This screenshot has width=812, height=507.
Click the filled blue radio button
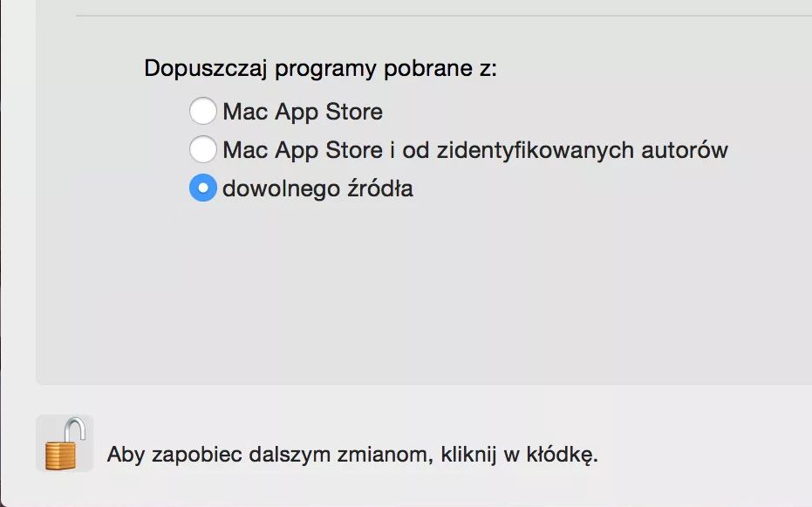coord(202,188)
